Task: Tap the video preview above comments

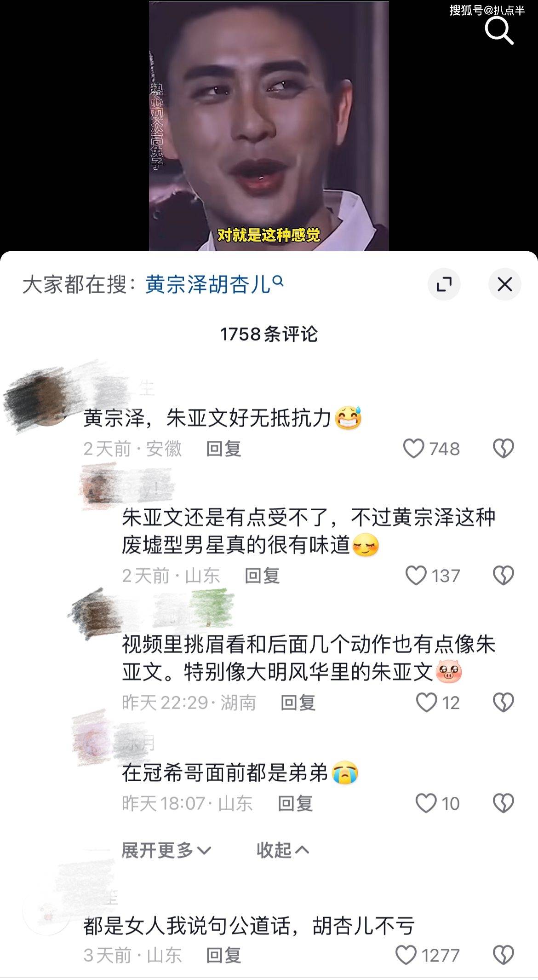Action: coord(269,126)
